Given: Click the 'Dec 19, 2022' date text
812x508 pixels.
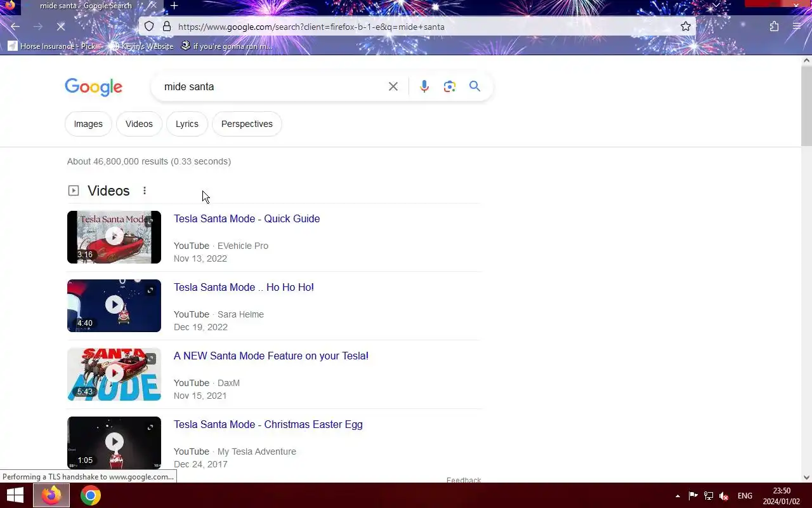Looking at the screenshot, I should click(x=200, y=327).
